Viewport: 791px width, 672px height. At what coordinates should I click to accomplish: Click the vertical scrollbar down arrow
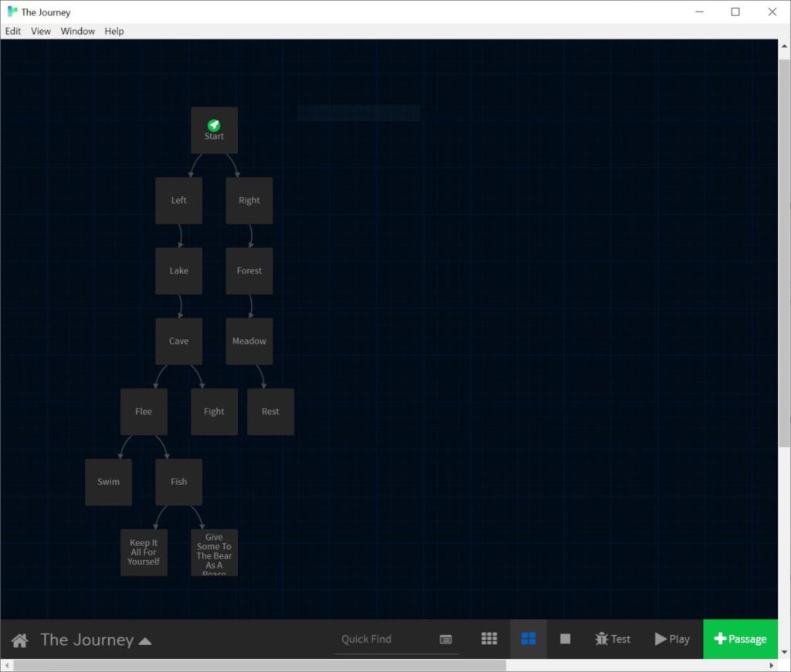784,652
